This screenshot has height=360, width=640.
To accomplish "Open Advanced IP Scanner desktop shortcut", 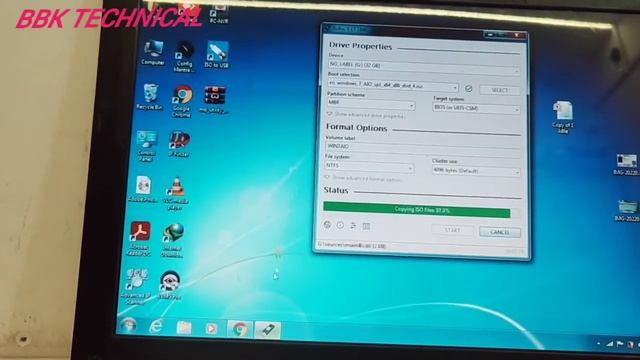I will click(136, 286).
